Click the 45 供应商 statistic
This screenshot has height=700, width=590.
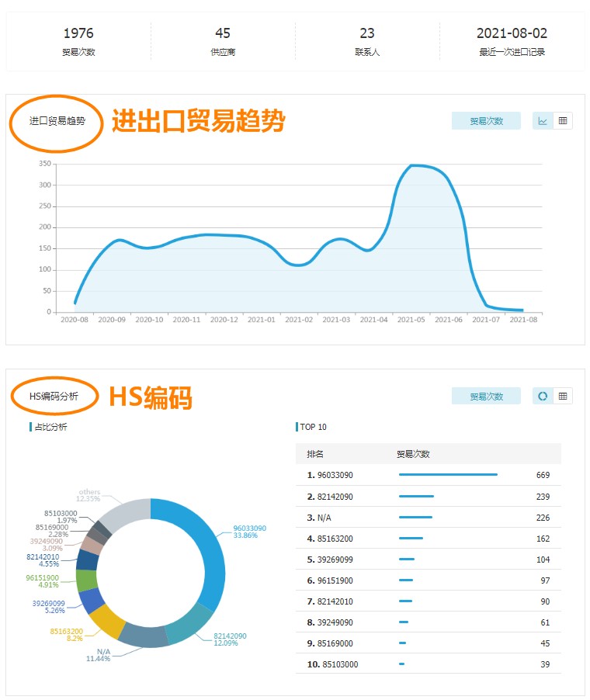click(223, 41)
